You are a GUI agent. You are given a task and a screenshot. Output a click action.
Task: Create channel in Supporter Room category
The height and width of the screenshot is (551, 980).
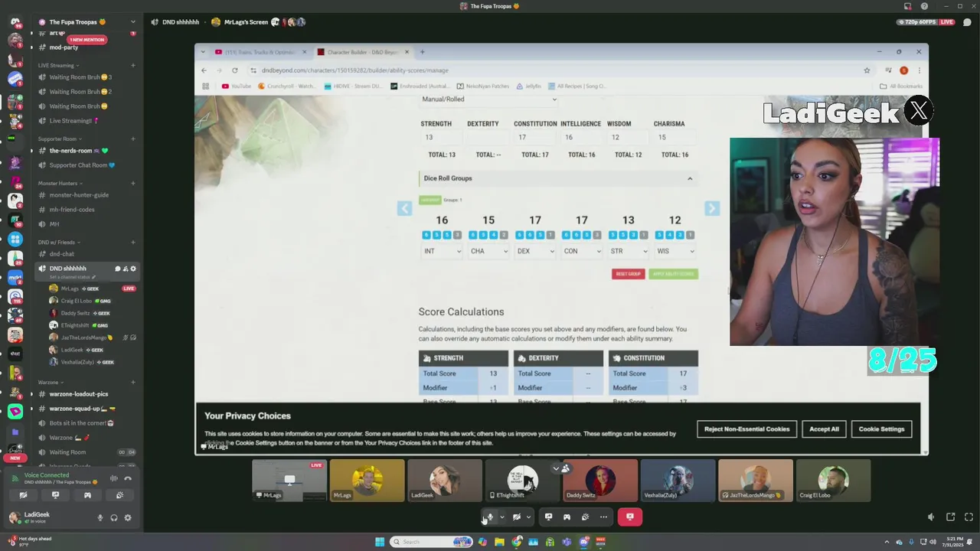pyautogui.click(x=133, y=139)
